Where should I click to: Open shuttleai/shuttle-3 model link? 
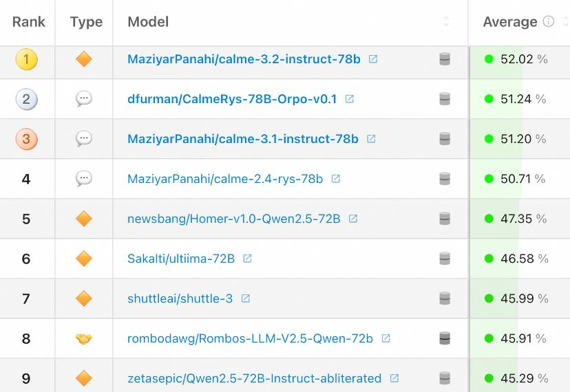coord(180,298)
